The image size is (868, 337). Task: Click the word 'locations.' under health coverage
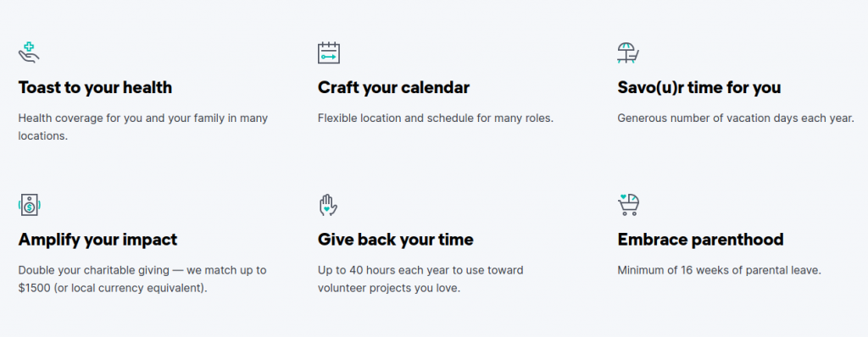click(43, 135)
